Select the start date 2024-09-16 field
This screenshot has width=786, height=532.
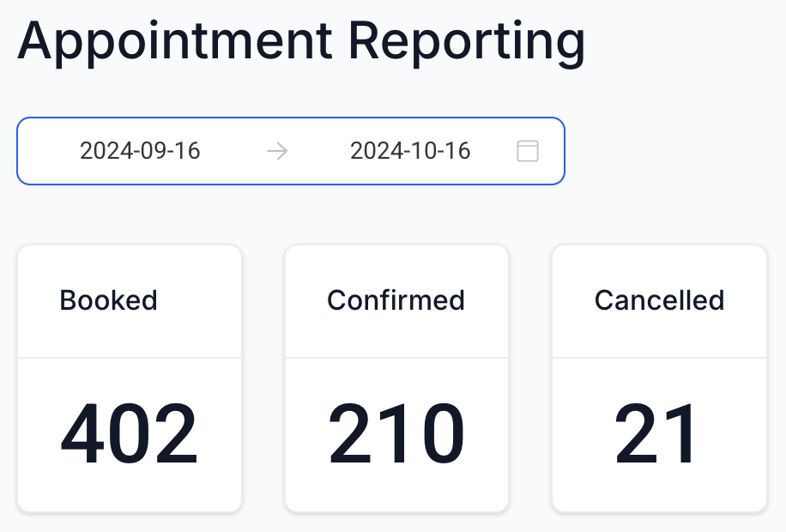140,151
